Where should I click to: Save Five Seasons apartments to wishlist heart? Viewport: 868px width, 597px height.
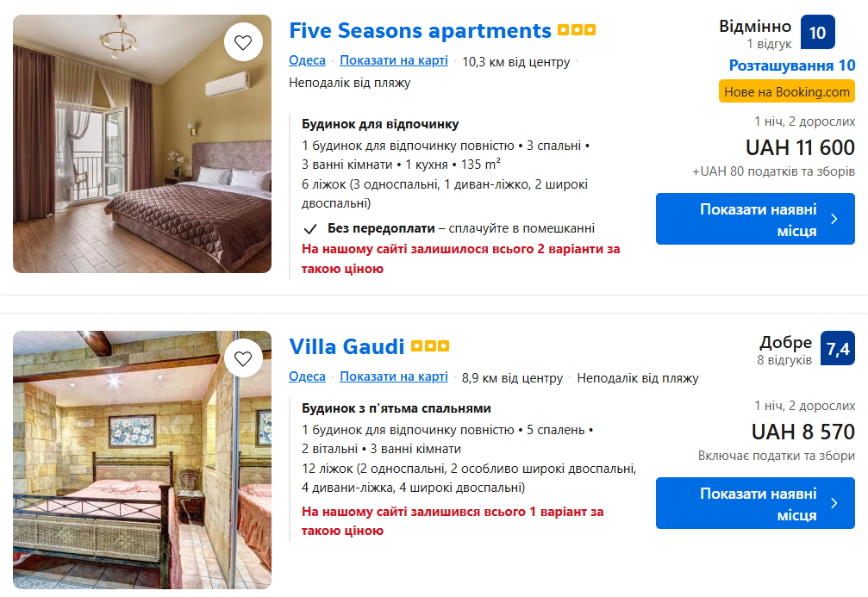(x=243, y=42)
